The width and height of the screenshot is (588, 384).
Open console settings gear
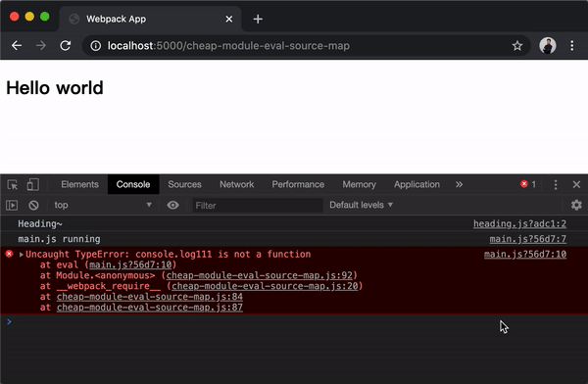coord(576,205)
